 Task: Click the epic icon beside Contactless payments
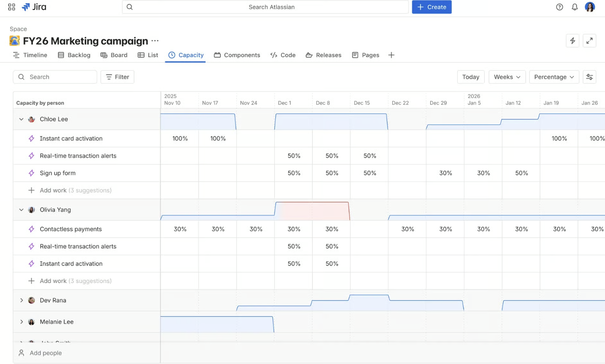[31, 229]
